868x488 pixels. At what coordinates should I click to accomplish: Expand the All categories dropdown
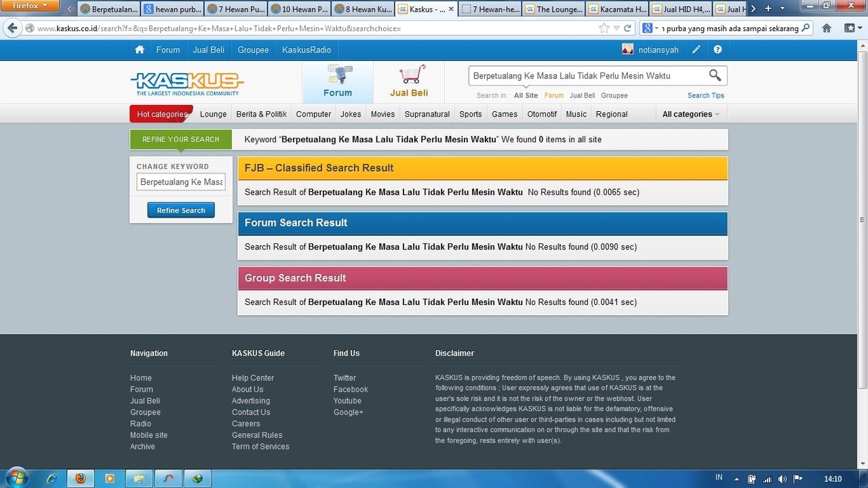[691, 114]
